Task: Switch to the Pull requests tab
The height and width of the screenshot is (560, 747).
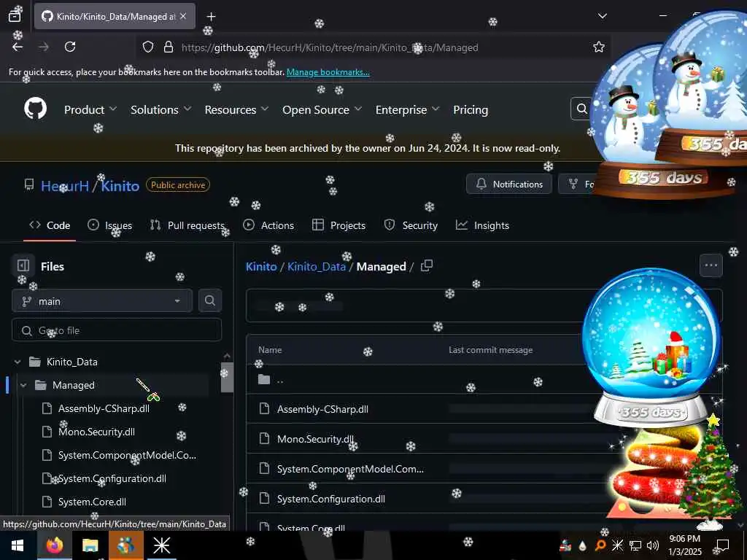Action: click(187, 225)
